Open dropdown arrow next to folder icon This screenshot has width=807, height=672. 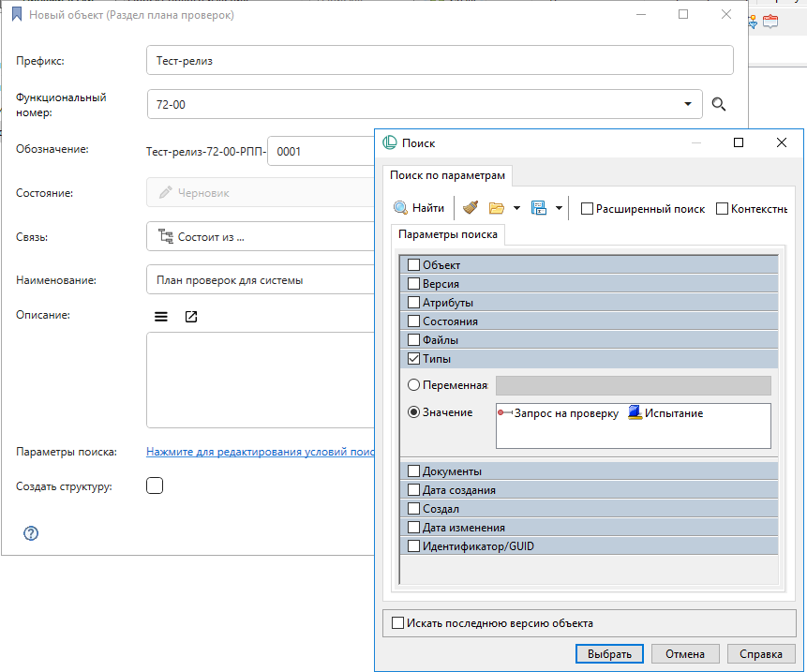click(516, 208)
